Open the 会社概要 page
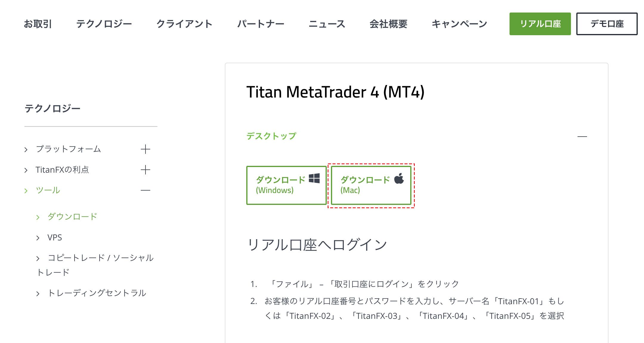Screen dimensions: 644x343 pos(388,24)
